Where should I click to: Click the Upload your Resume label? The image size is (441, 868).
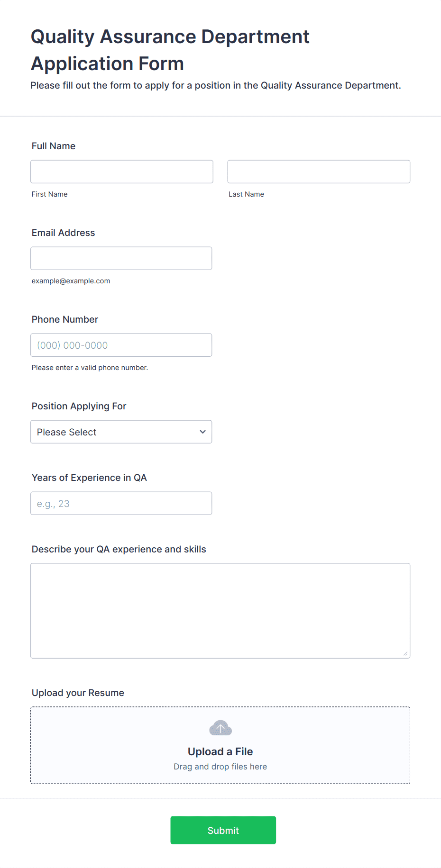[x=78, y=693]
